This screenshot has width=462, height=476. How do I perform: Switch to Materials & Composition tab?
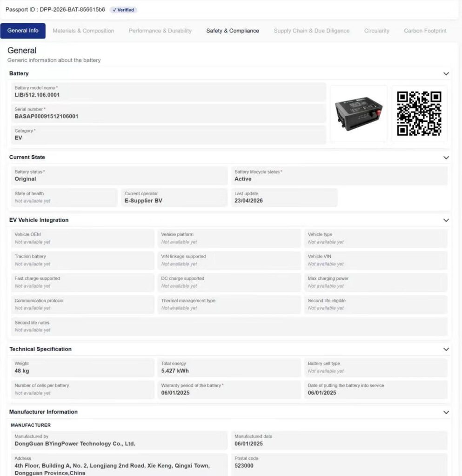click(x=83, y=31)
